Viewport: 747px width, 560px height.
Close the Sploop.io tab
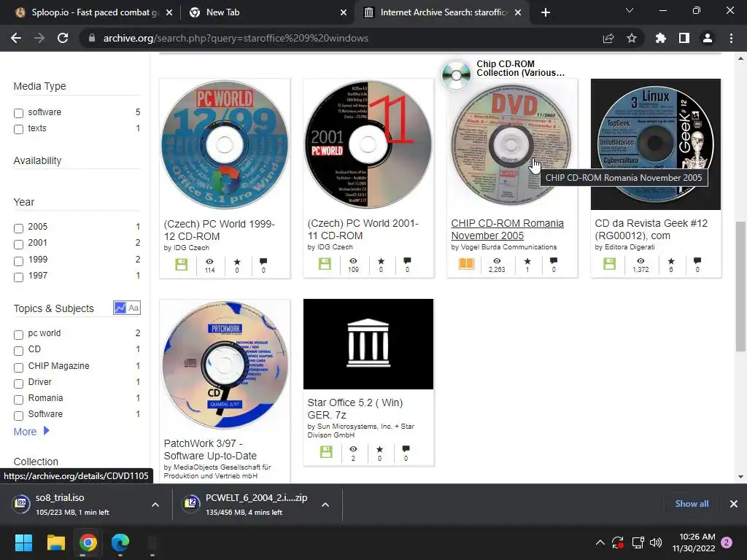pos(169,12)
